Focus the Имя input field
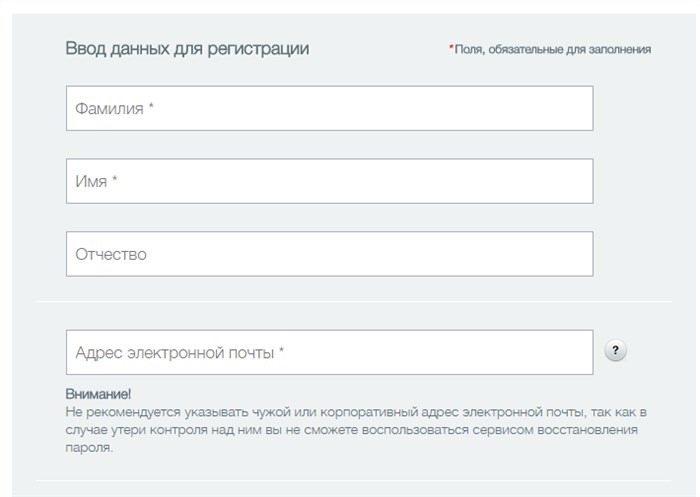 coord(329,181)
